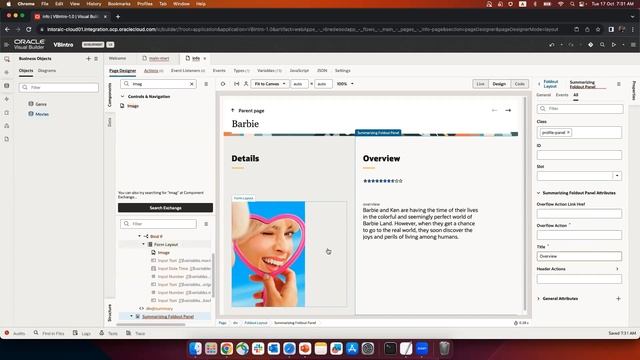Click the canvas reload icon
The height and width of the screenshot is (360, 640).
coord(223,84)
